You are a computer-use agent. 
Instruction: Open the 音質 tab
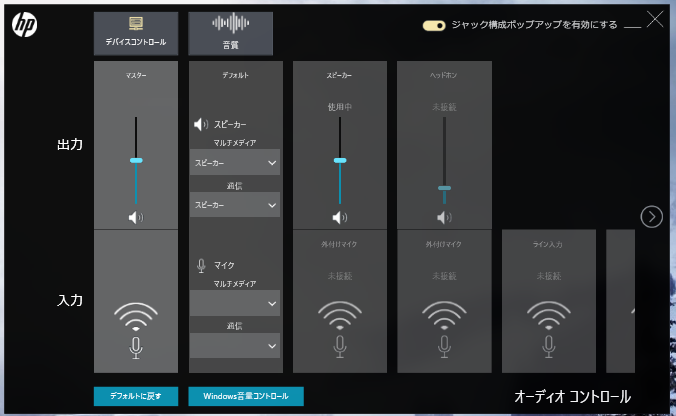[230, 33]
